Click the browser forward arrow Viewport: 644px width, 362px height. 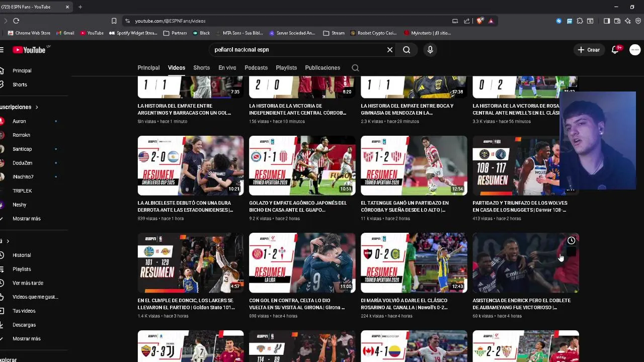[6, 21]
